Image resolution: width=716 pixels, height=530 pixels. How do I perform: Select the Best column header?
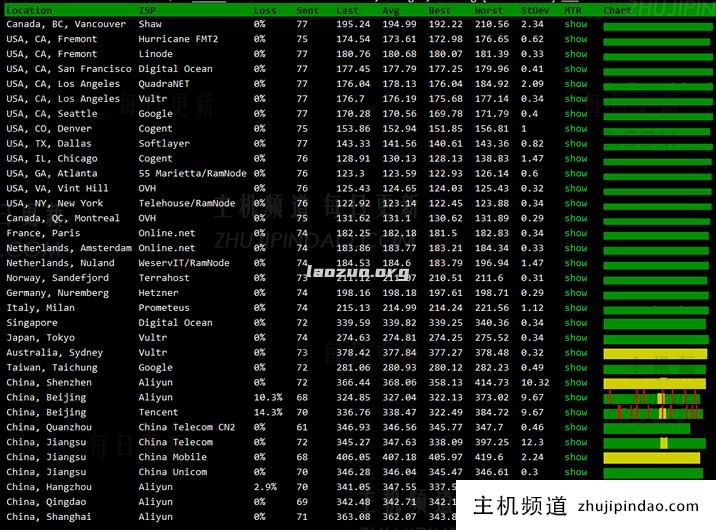[440, 10]
